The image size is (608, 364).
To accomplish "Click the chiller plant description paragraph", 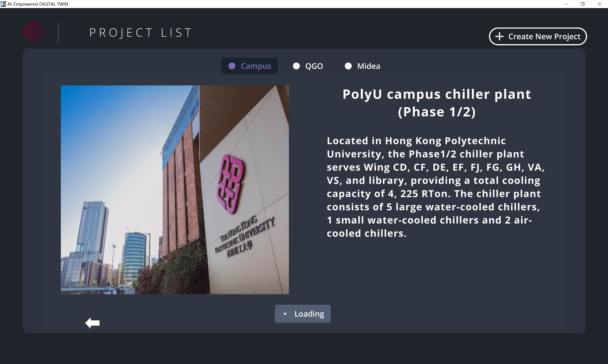I will [435, 187].
